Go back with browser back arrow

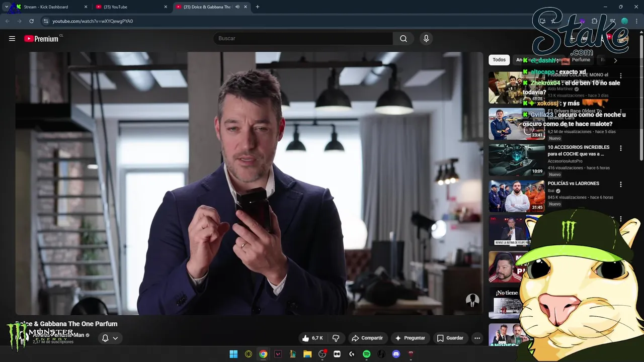click(7, 21)
